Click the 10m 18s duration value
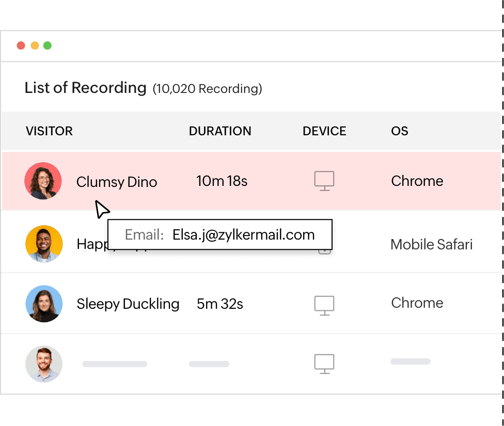This screenshot has width=504, height=426. tap(222, 181)
